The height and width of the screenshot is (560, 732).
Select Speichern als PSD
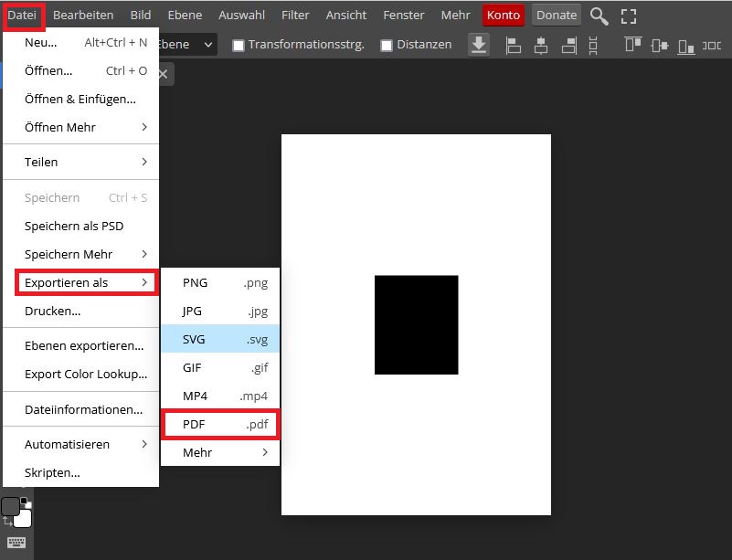click(x=74, y=226)
